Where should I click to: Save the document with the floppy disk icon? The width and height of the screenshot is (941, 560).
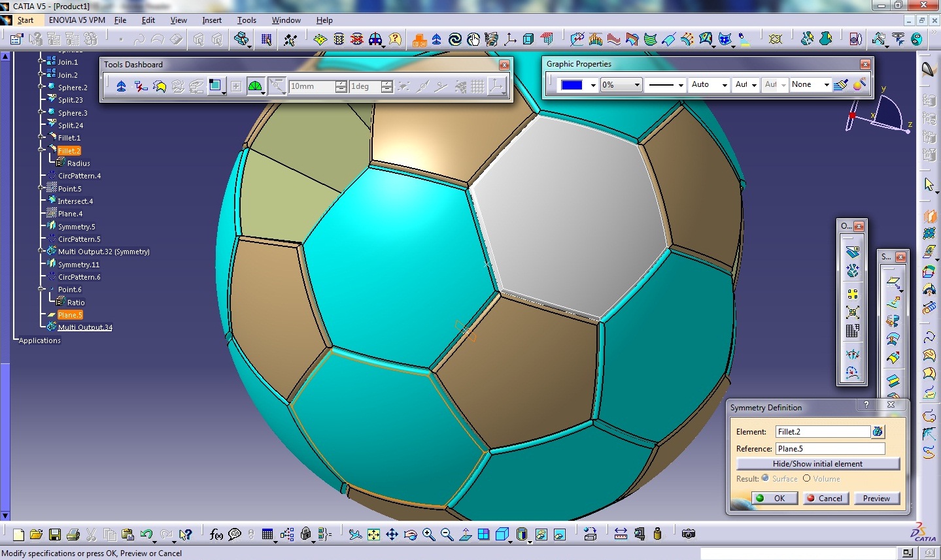tap(55, 535)
